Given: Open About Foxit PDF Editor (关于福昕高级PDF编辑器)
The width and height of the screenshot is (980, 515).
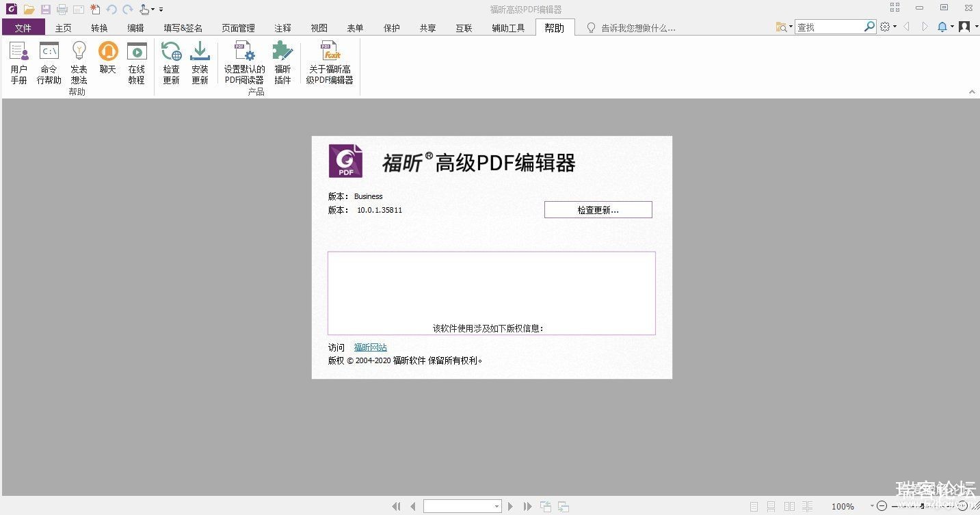Looking at the screenshot, I should point(330,62).
